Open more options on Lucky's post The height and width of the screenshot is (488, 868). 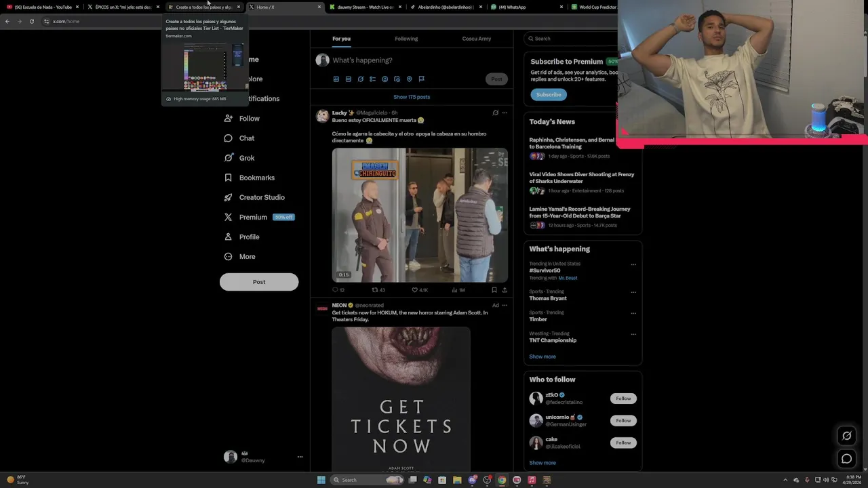tap(505, 113)
